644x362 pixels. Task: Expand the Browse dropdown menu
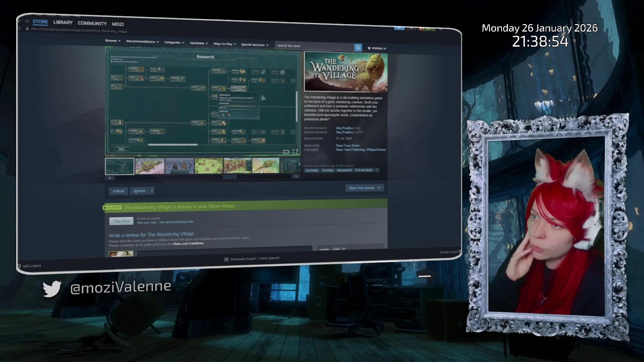pos(113,41)
